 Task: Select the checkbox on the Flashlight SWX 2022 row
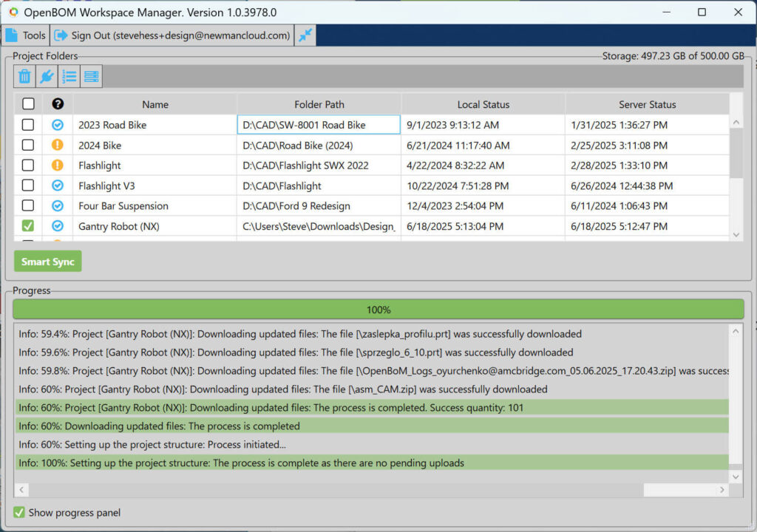(x=28, y=165)
